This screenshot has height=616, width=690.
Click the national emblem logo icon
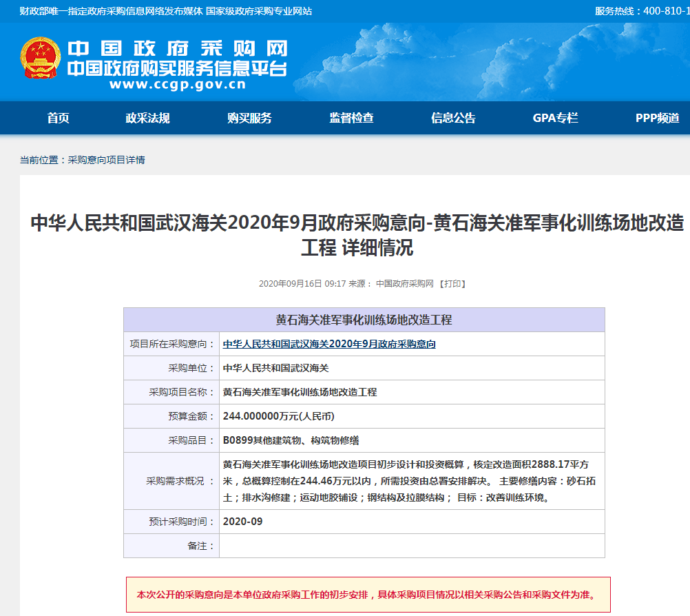(40, 58)
